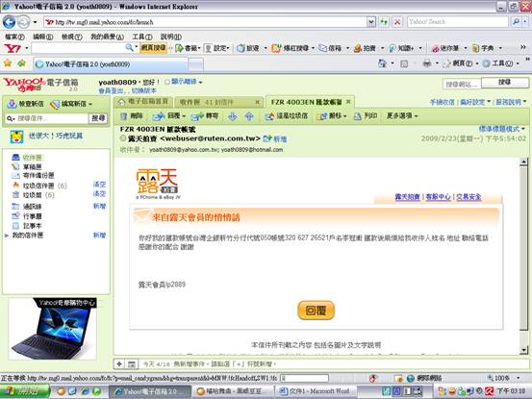Image resolution: width=532 pixels, height=399 pixels.
Task: Switch to the 收件匣 41 封信件 tab
Action: tap(218, 102)
